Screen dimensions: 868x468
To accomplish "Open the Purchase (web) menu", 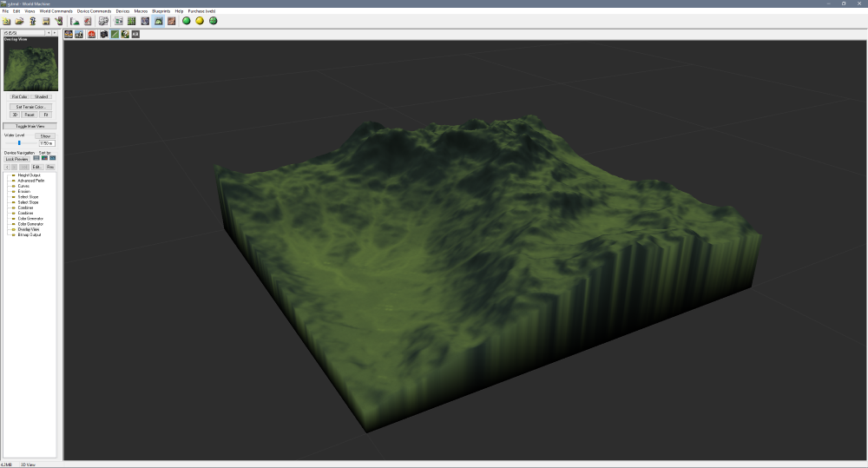I will [x=201, y=11].
